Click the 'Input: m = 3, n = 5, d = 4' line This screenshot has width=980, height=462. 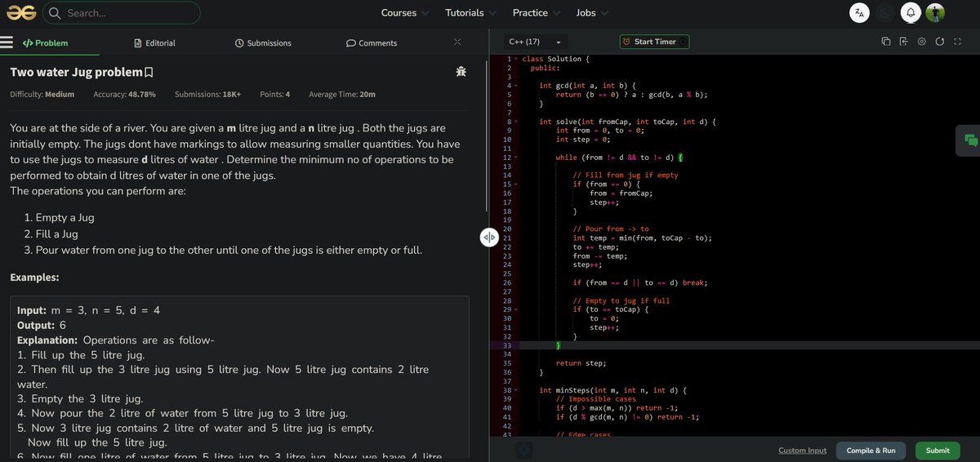pos(88,311)
